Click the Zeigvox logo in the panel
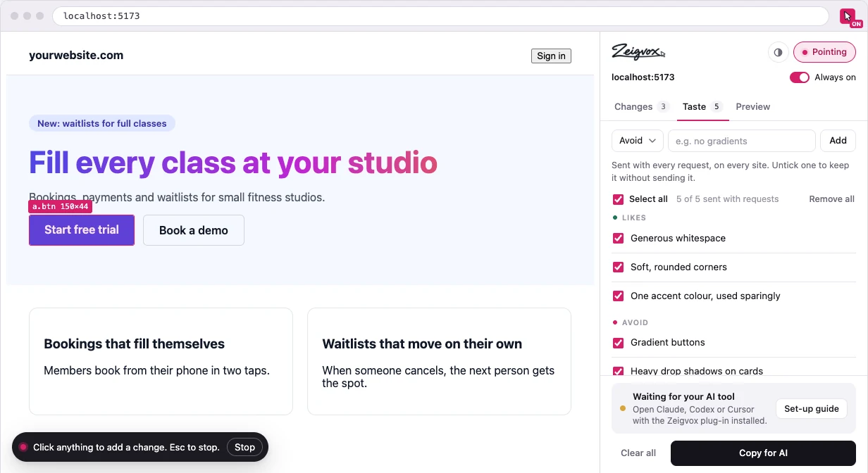Screen dimensions: 868x473 [638, 51]
